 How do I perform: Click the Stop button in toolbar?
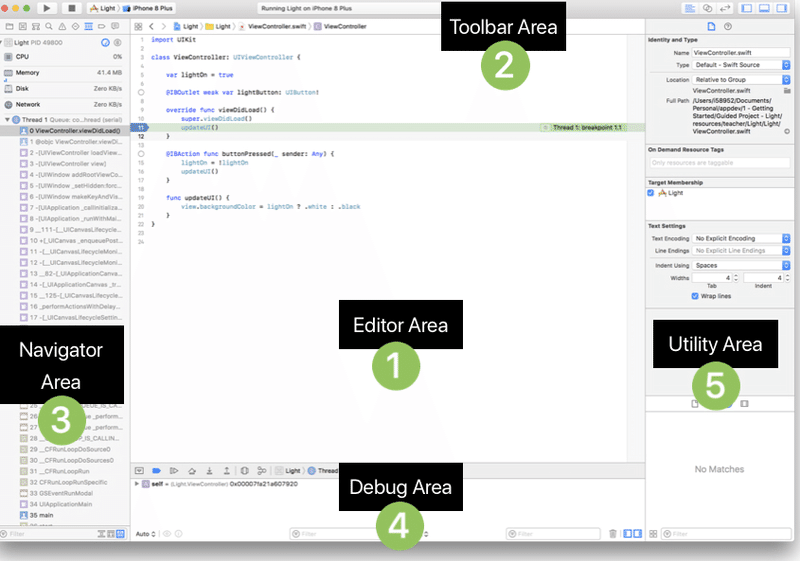[x=71, y=8]
